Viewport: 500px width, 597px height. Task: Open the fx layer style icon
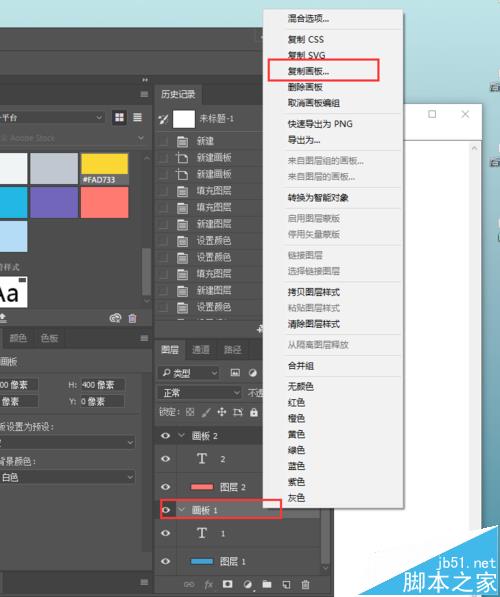(208, 584)
